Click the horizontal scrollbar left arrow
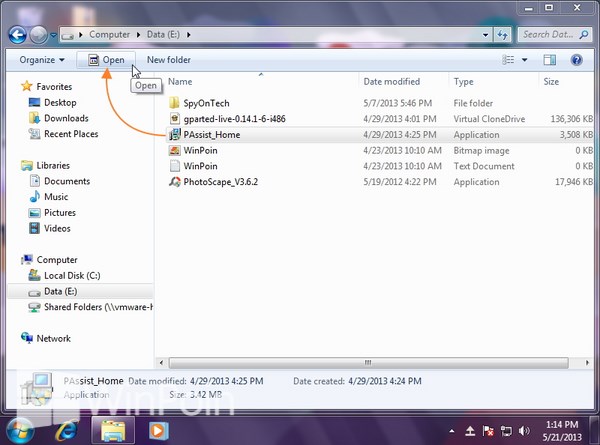Image resolution: width=600 pixels, height=445 pixels. 161,363
